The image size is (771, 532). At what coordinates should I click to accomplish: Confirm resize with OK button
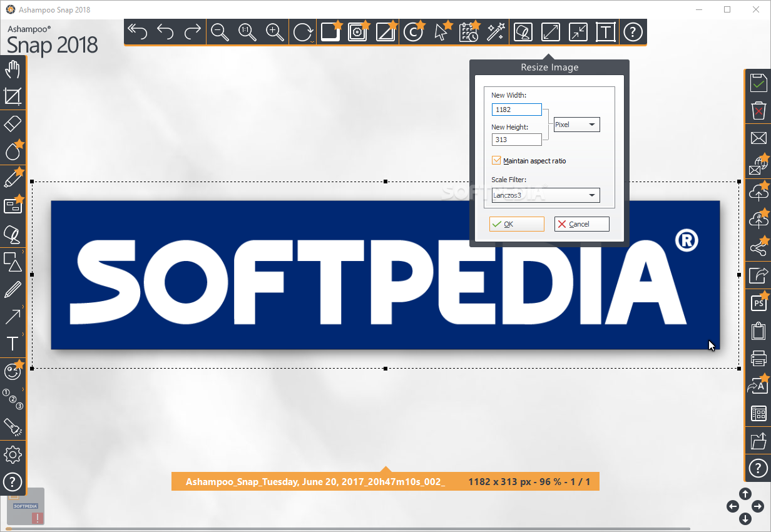[x=517, y=224]
